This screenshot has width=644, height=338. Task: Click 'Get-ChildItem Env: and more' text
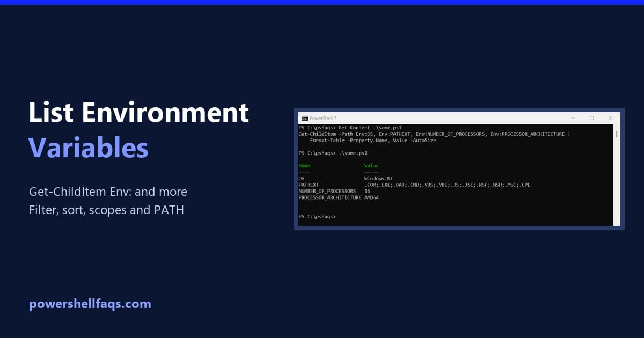[108, 192]
